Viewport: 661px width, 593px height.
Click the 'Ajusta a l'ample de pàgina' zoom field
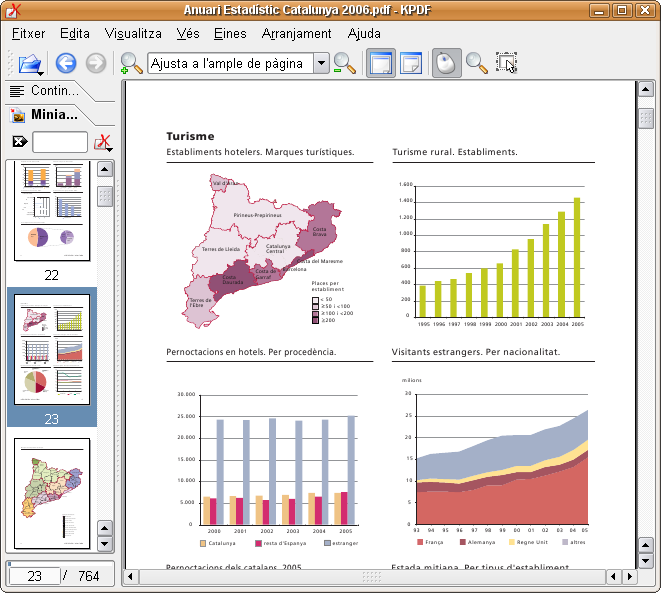pyautogui.click(x=231, y=63)
